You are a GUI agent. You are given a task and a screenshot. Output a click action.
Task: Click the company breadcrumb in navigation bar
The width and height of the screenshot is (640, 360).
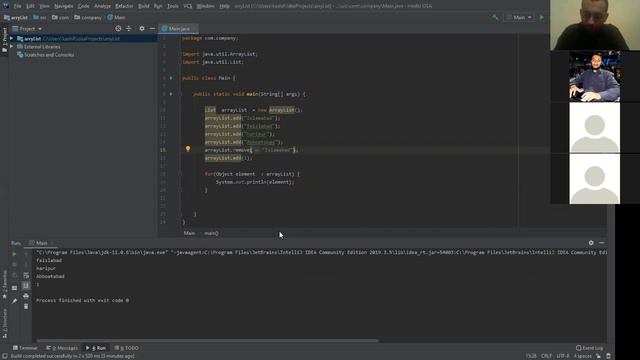pos(88,18)
